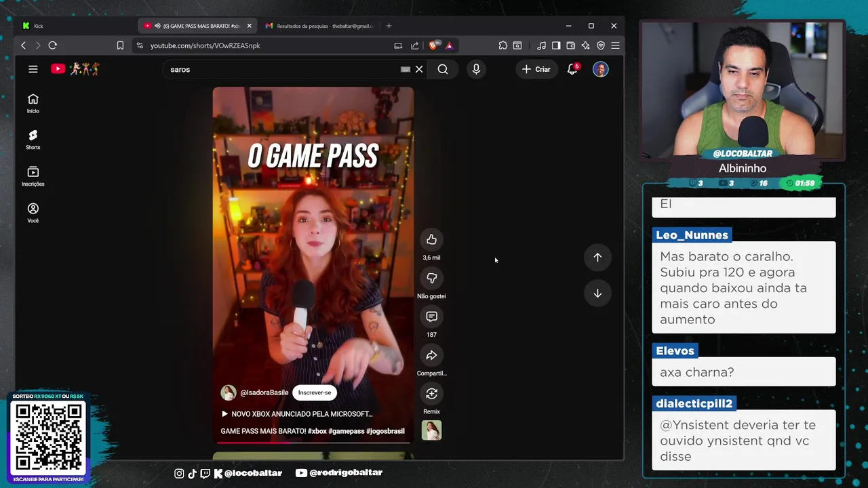The image size is (868, 488).
Task: Click the #jogosbrasil hashtag
Action: (385, 431)
